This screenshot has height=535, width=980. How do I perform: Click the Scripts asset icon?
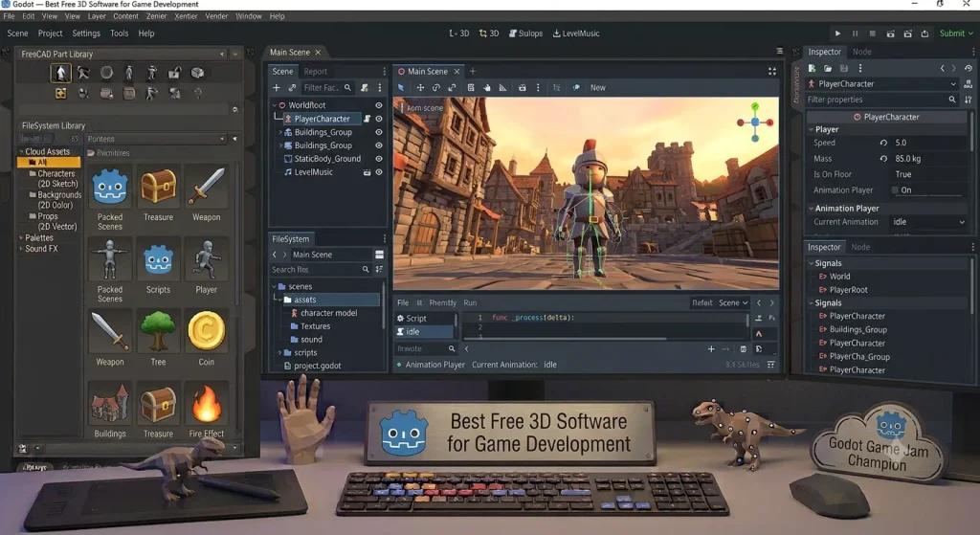158,260
